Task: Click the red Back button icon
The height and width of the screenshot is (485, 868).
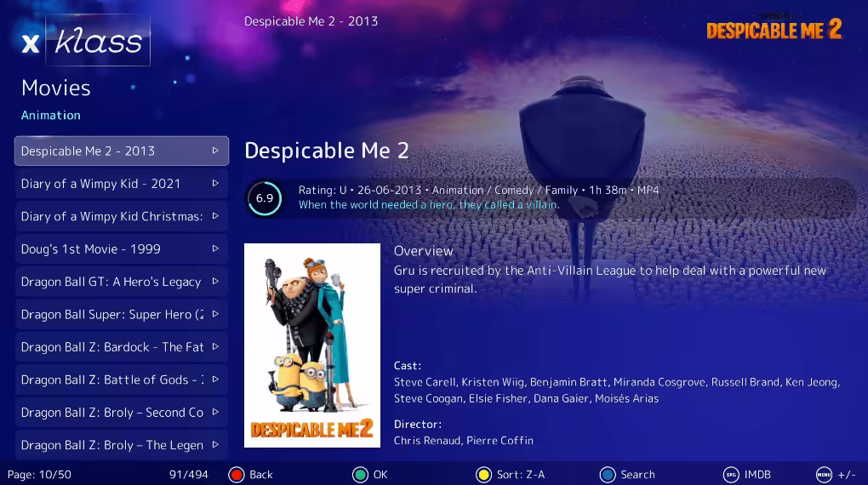Action: point(237,475)
